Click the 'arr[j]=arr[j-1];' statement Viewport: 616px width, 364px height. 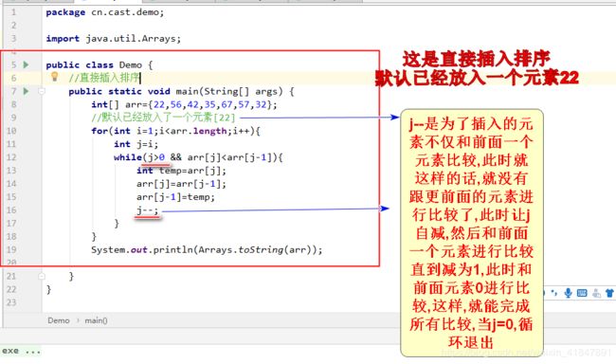click(182, 184)
